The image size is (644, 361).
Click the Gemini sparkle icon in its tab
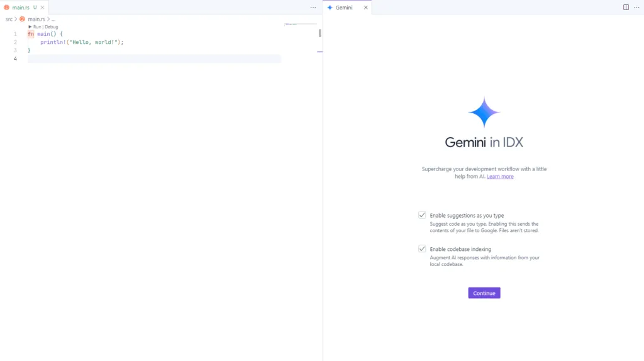point(330,8)
